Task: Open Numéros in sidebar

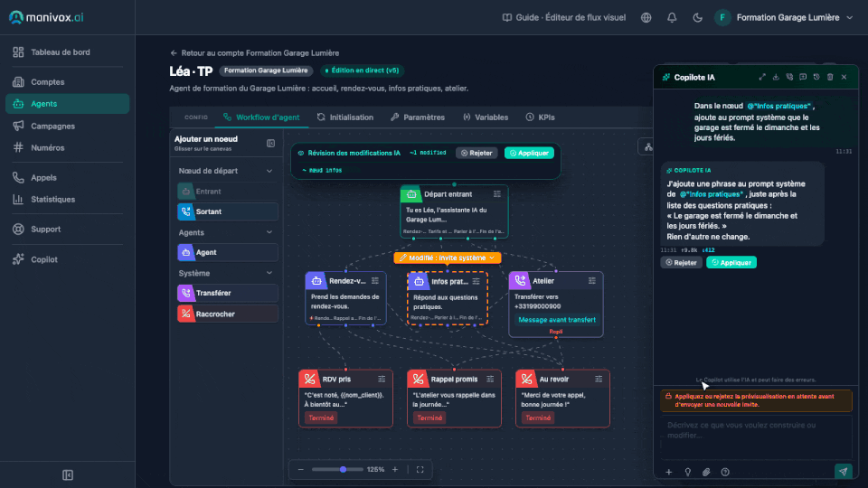Action: [68, 147]
